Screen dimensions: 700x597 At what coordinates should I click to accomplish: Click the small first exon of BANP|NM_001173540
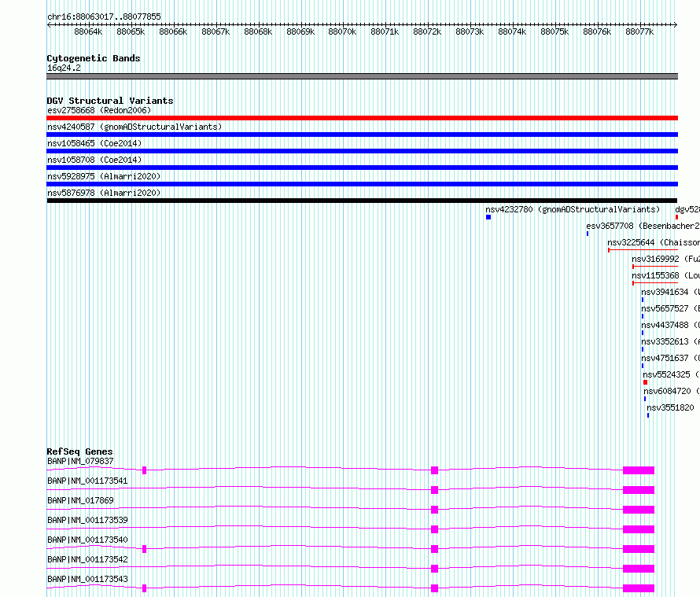(144, 549)
